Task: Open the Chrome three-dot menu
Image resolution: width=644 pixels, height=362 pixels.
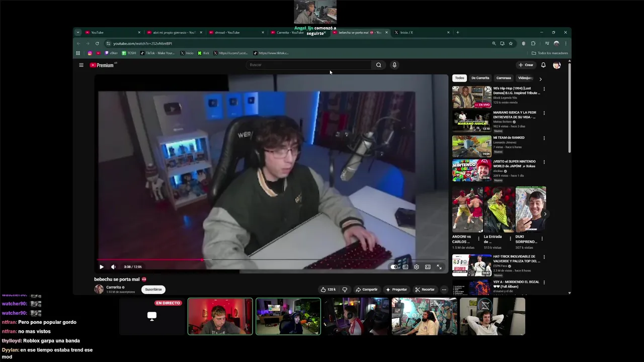Action: (x=566, y=44)
